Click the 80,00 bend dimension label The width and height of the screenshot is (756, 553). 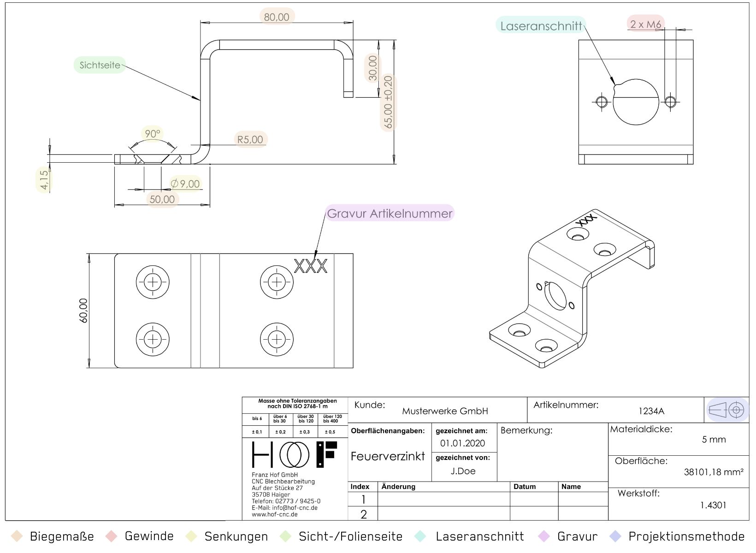[x=277, y=17]
